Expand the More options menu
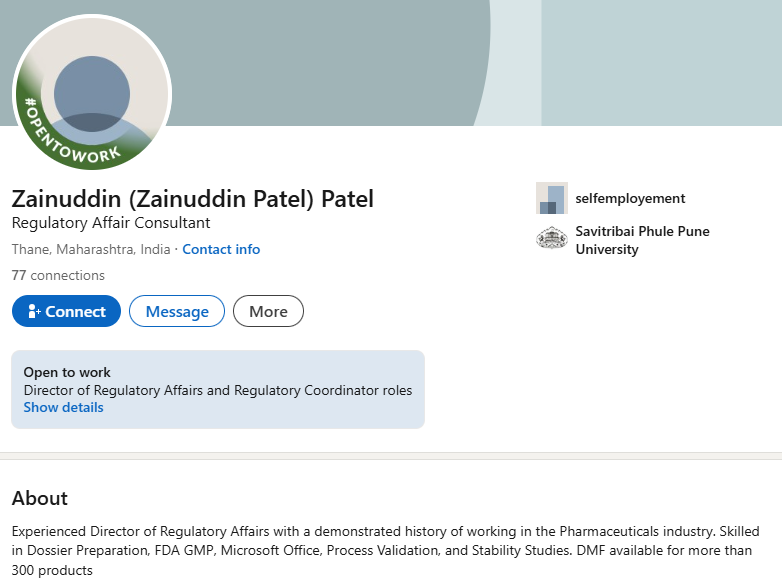The height and width of the screenshot is (586, 782). tap(268, 311)
